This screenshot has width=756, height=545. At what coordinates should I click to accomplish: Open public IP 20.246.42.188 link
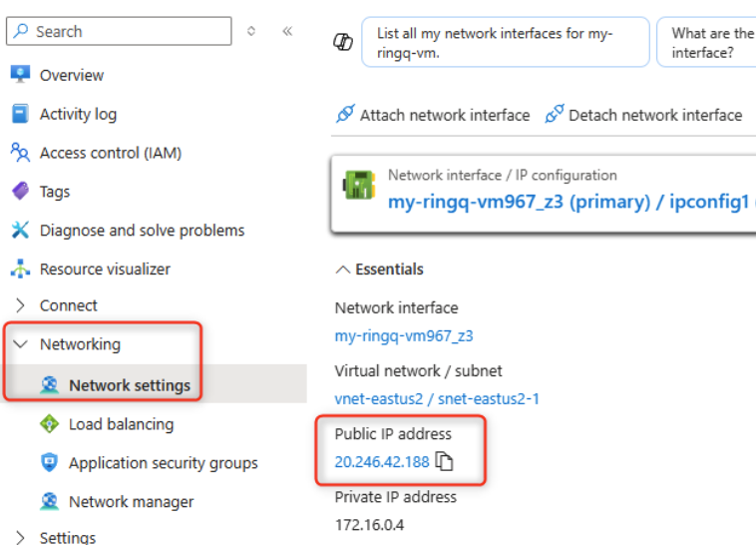point(382,462)
